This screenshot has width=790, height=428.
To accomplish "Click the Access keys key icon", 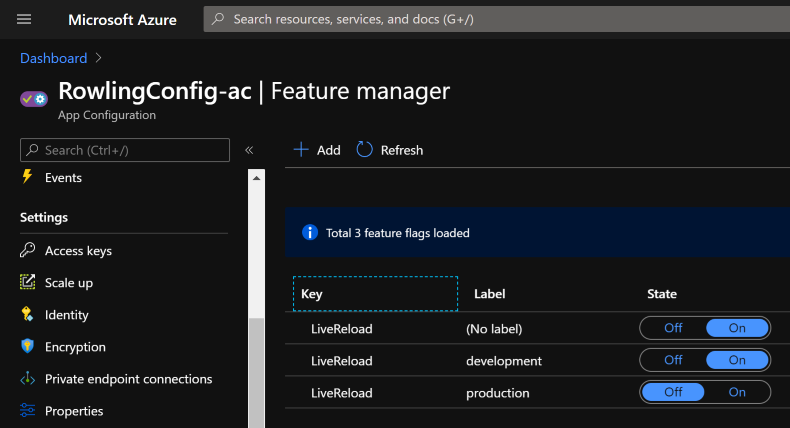I will (27, 250).
